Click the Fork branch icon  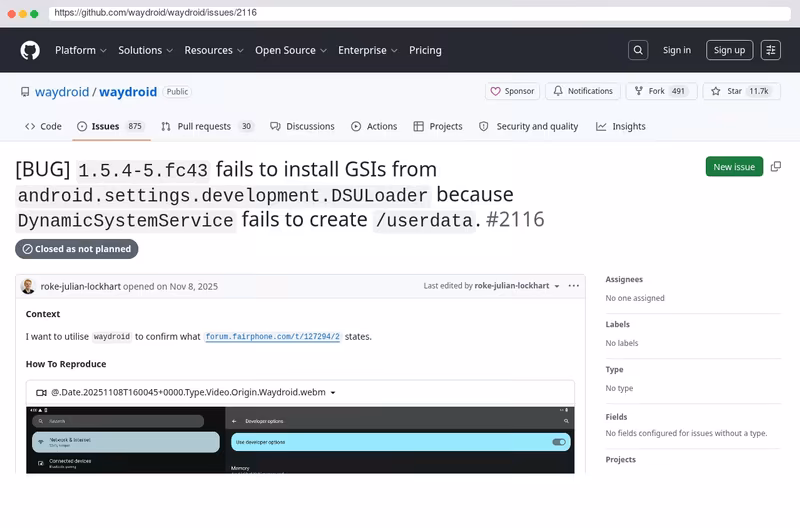[x=638, y=91]
